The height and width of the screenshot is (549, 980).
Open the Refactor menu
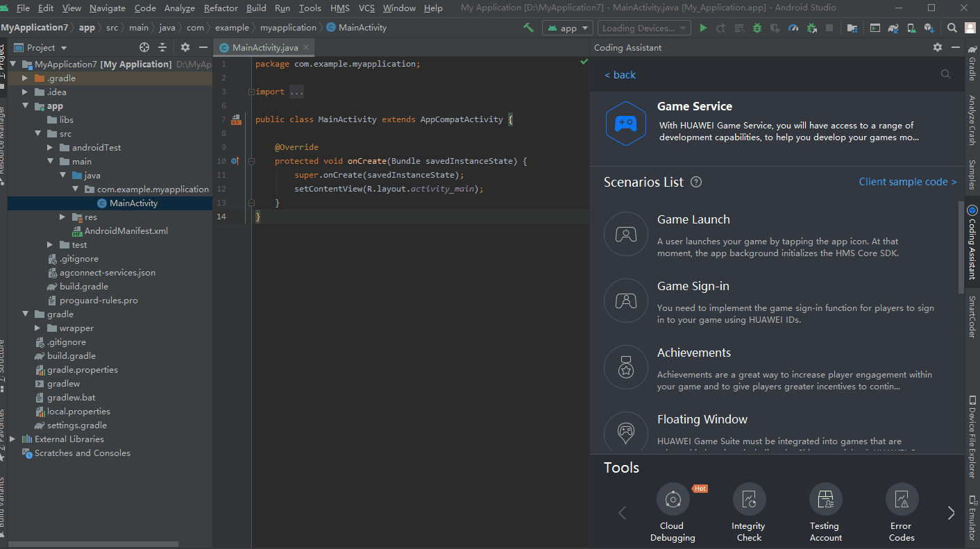[x=221, y=8]
